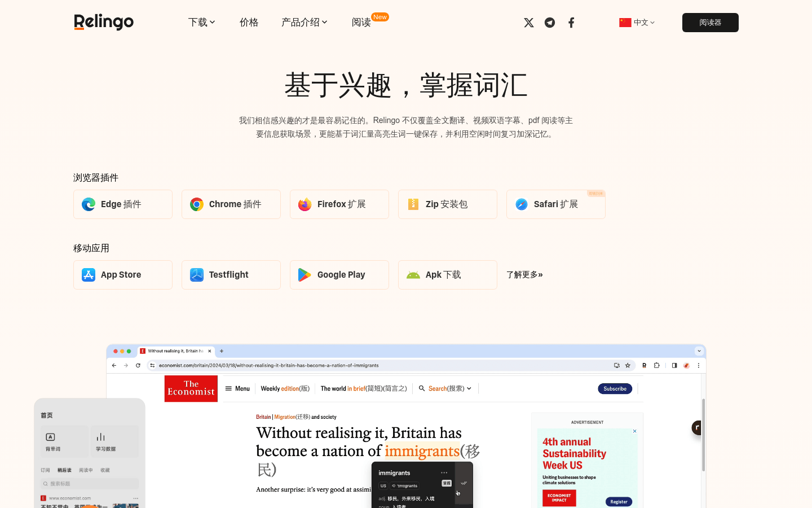Click the Testflight label
This screenshot has width=812, height=508.
tap(229, 275)
